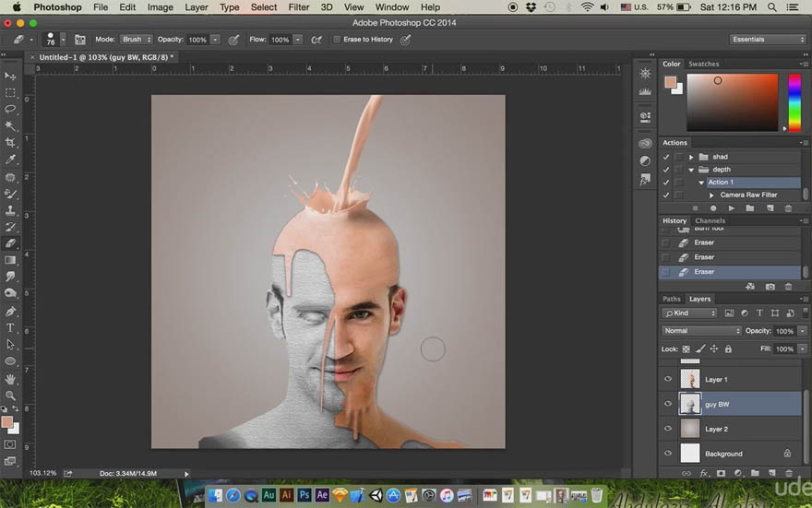Click the record action button

point(713,208)
